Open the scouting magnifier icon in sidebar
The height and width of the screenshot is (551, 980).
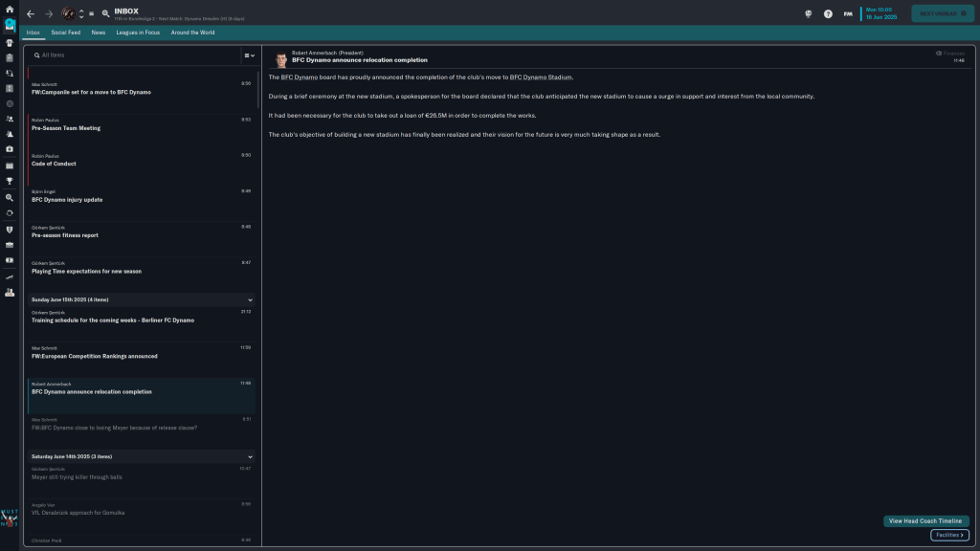[10, 197]
